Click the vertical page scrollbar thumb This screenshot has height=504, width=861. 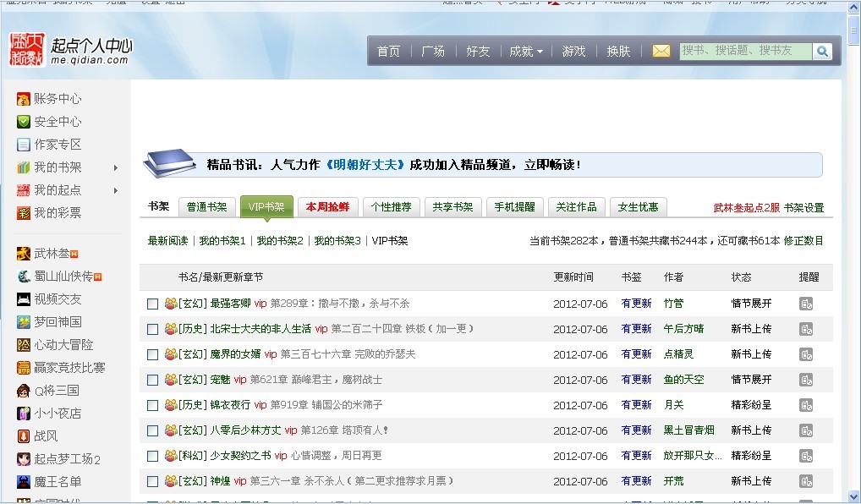coord(854,29)
